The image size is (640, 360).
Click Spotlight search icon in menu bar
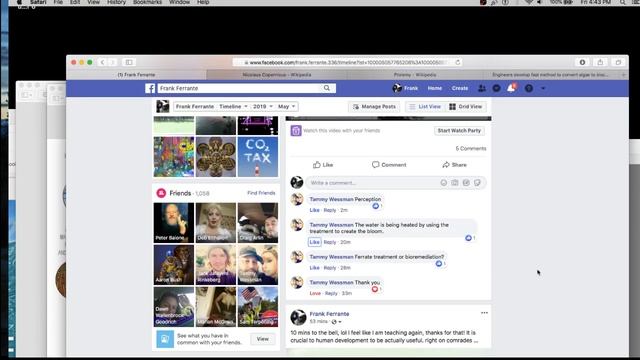click(x=623, y=2)
